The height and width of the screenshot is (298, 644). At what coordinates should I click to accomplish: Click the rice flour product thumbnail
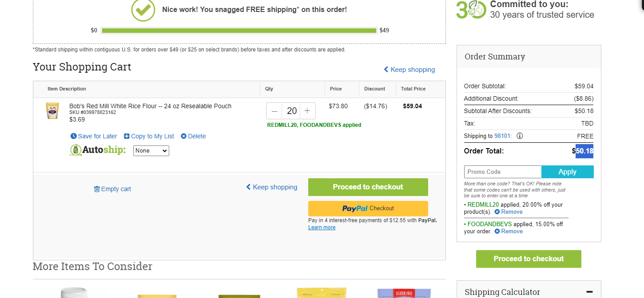pyautogui.click(x=52, y=111)
